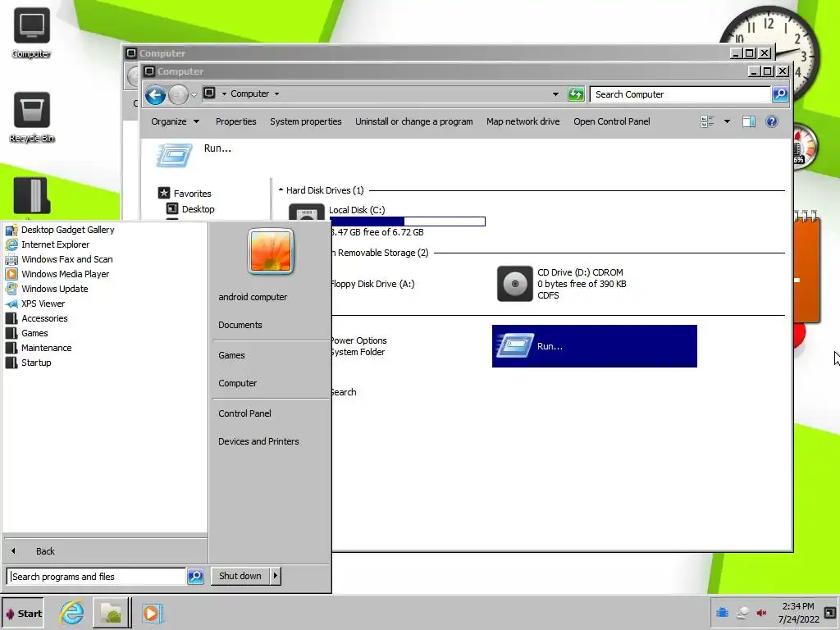840x630 pixels.
Task: Open the Recycle Bin desktop icon
Action: 32,117
